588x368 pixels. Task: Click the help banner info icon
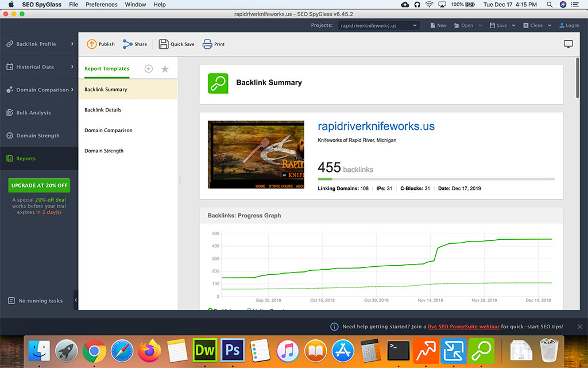coord(334,327)
